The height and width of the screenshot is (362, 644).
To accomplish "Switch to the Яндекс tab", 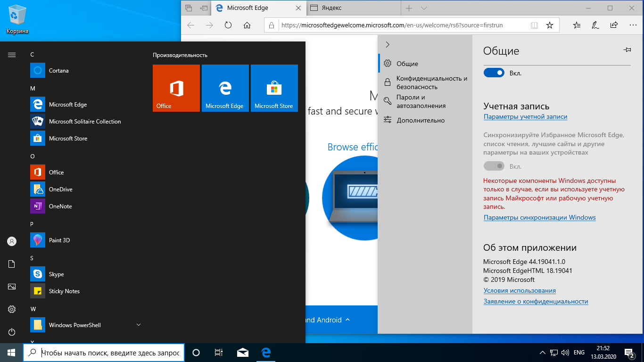I will [x=354, y=8].
